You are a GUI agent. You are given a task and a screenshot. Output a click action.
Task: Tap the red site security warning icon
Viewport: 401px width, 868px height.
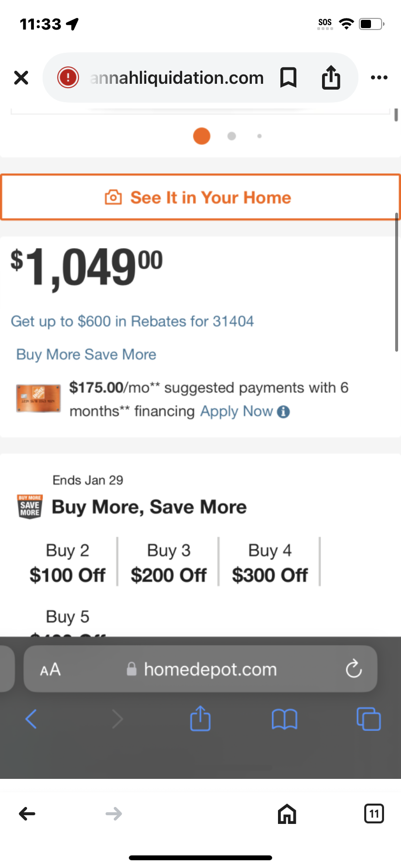click(68, 77)
